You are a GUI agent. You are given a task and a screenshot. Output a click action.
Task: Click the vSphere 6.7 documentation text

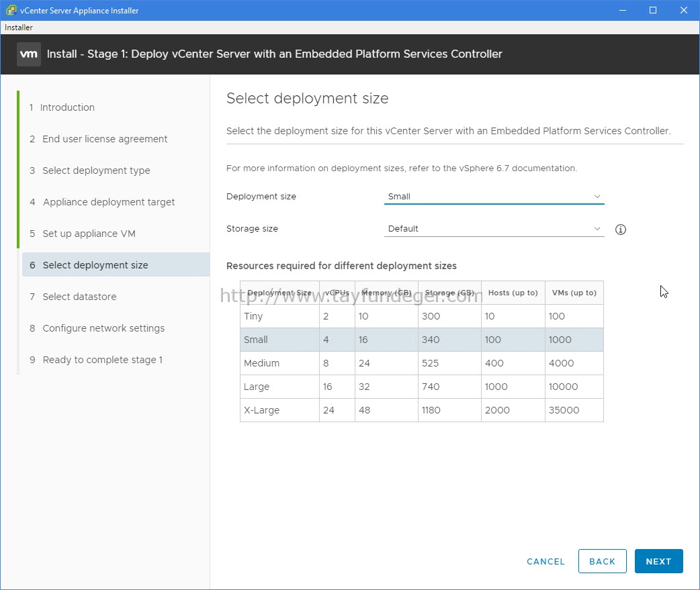click(518, 168)
